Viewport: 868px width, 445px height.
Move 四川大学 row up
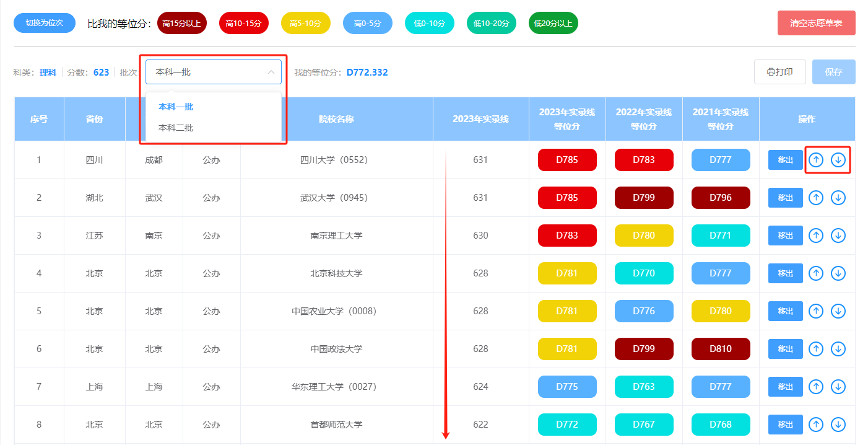[817, 160]
